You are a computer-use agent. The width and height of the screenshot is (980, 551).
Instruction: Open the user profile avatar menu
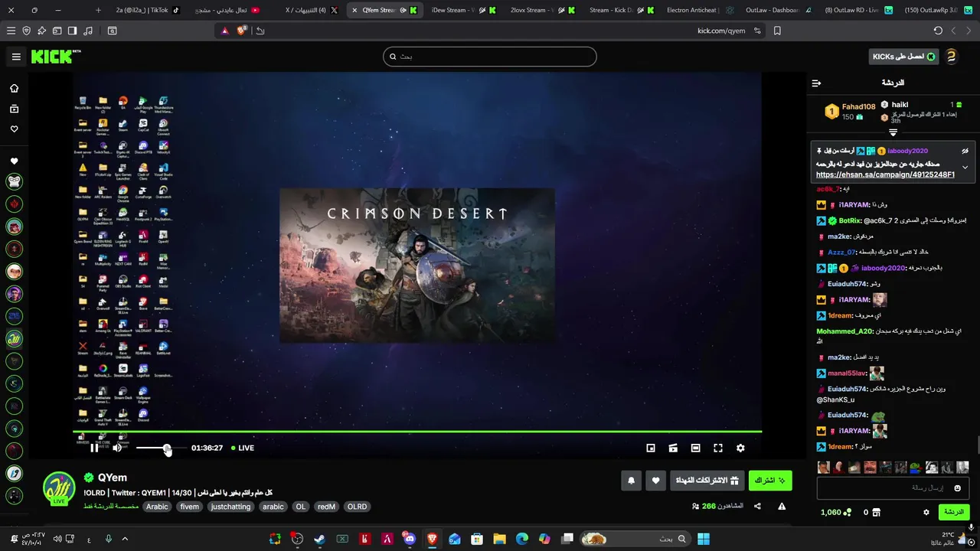pyautogui.click(x=951, y=57)
